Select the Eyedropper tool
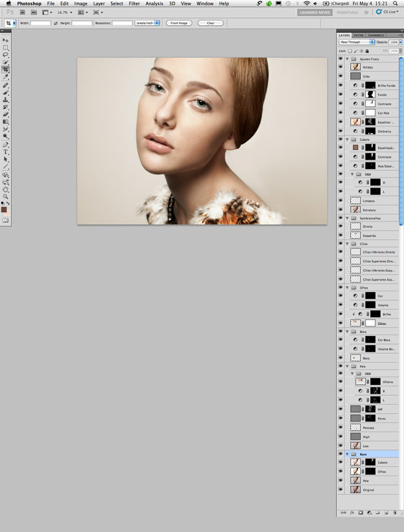 (x=5, y=76)
